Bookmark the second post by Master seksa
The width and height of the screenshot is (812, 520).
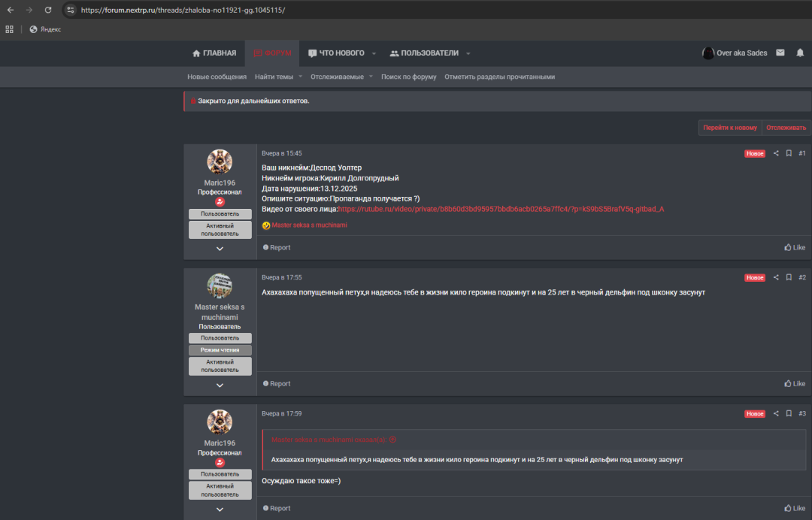coord(788,277)
